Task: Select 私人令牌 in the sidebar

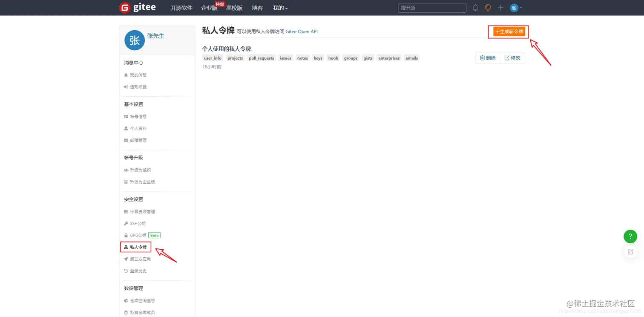Action: [x=135, y=247]
